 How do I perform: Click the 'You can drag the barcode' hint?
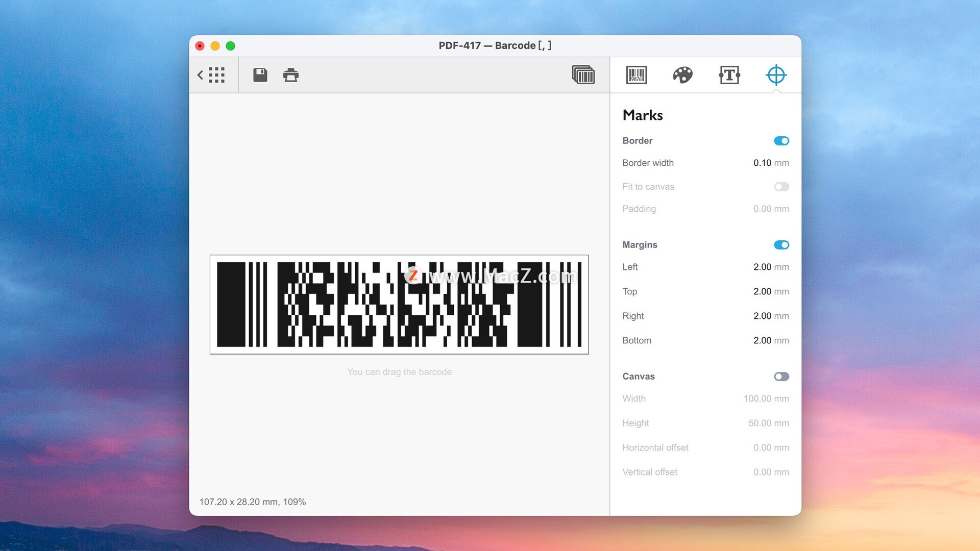point(400,372)
